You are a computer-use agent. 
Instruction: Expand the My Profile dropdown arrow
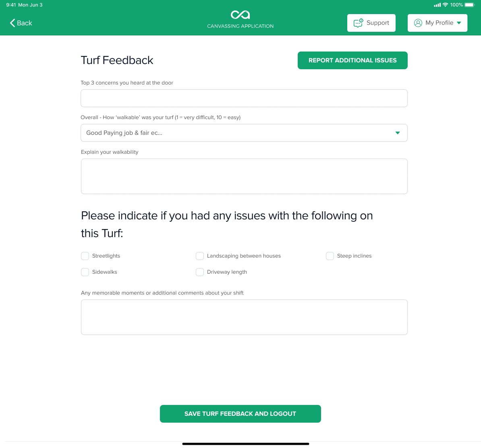coord(459,23)
